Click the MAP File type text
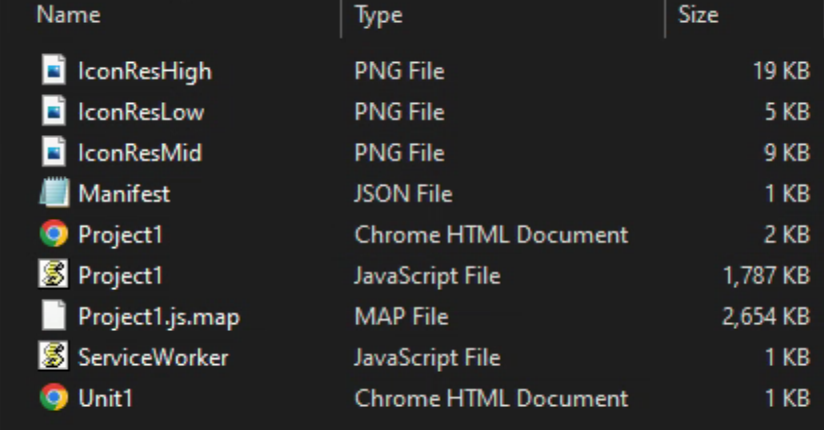The width and height of the screenshot is (824, 430). tap(401, 316)
